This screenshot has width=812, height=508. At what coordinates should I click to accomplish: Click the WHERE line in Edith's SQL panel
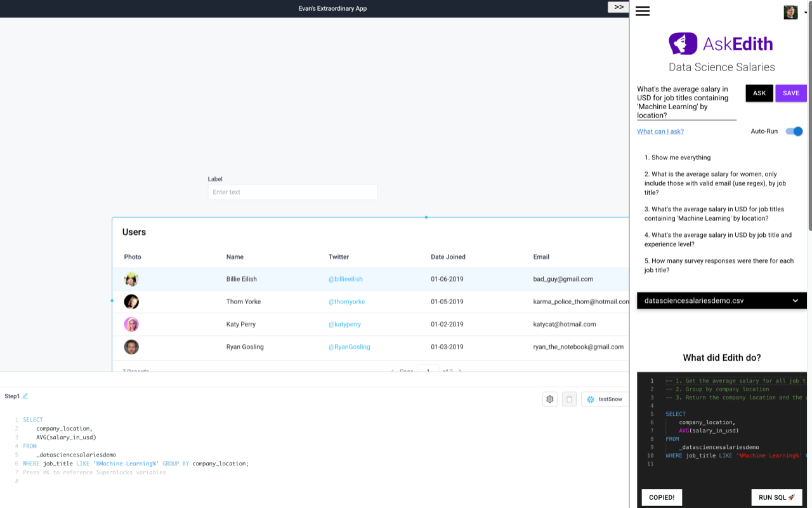tap(736, 455)
